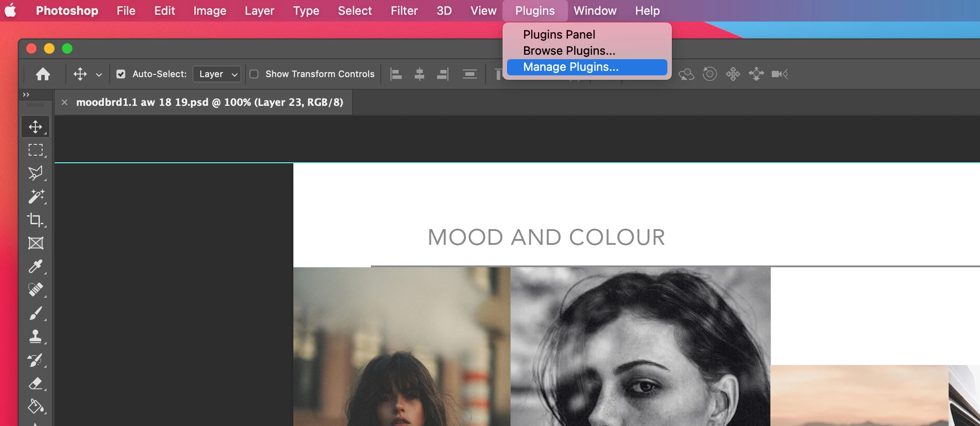Select the Magic Wand tool
The width and height of the screenshot is (980, 426).
[35, 196]
